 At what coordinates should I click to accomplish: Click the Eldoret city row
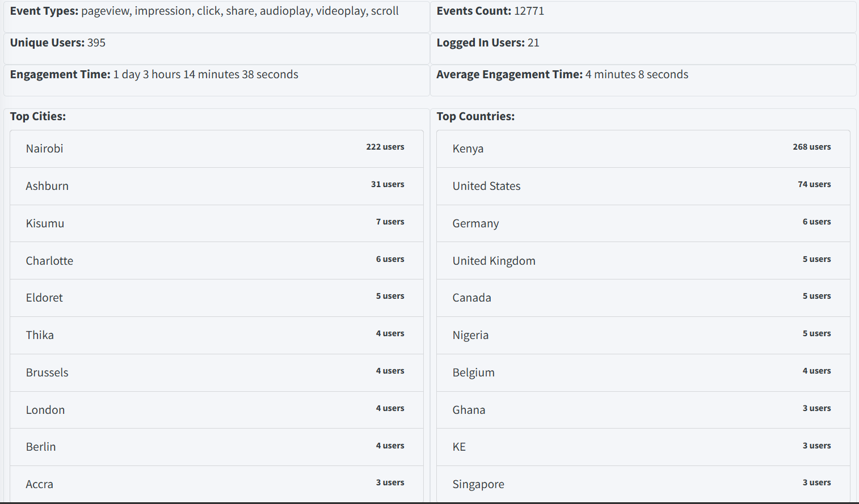click(x=216, y=298)
